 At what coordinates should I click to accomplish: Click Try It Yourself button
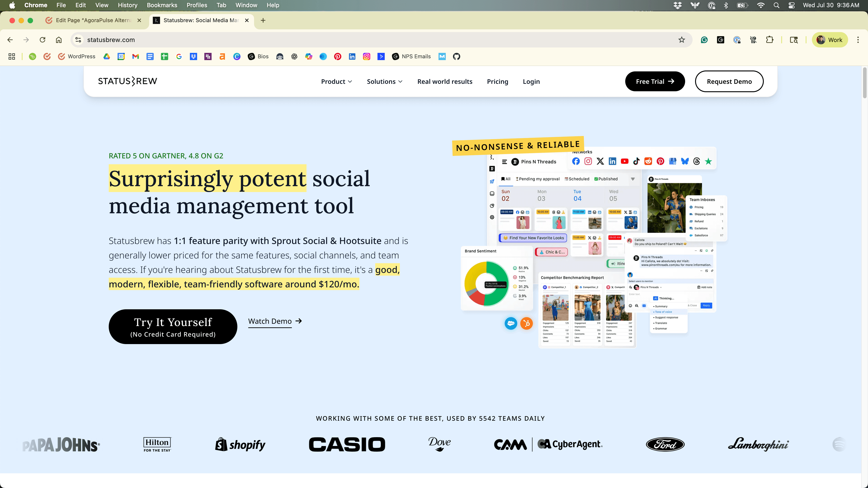[x=173, y=326]
